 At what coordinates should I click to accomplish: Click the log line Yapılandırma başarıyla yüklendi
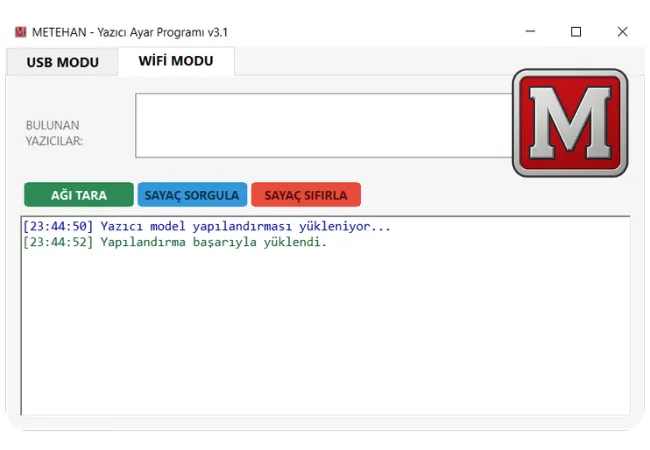click(213, 242)
